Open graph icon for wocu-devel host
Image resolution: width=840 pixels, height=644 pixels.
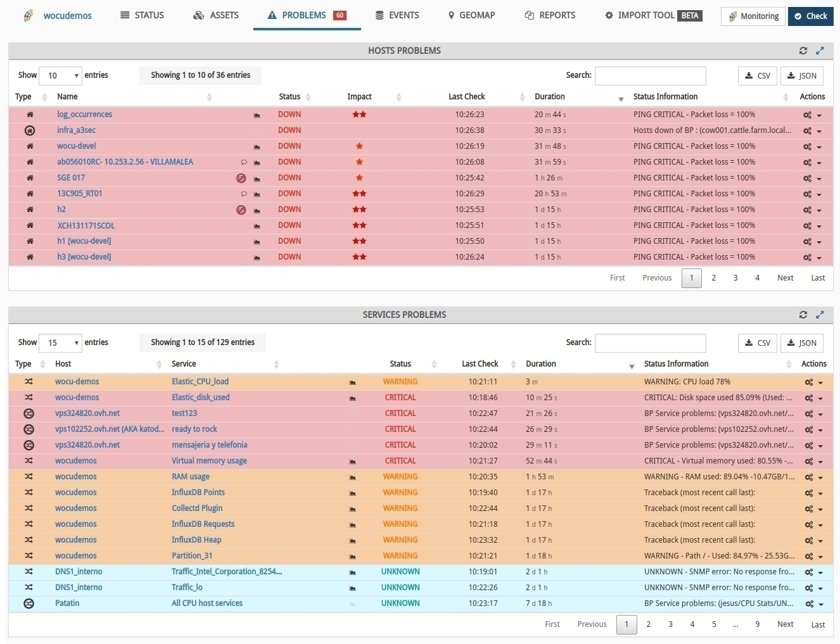[257, 147]
